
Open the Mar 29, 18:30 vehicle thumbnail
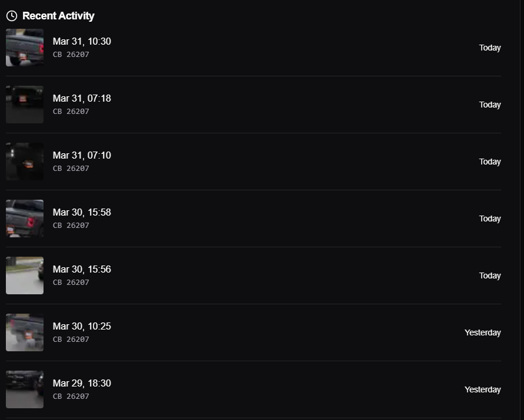tap(25, 389)
